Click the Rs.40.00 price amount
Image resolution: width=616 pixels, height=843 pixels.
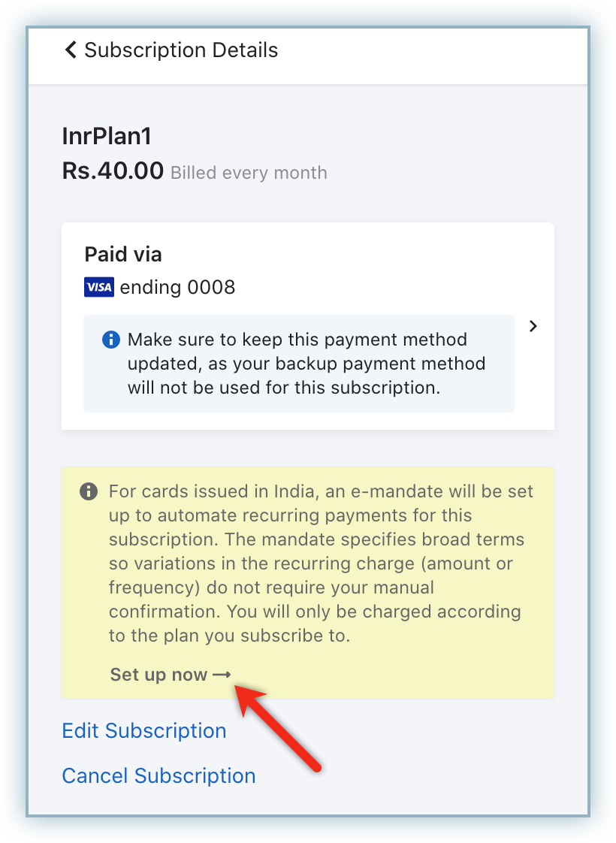tap(113, 171)
